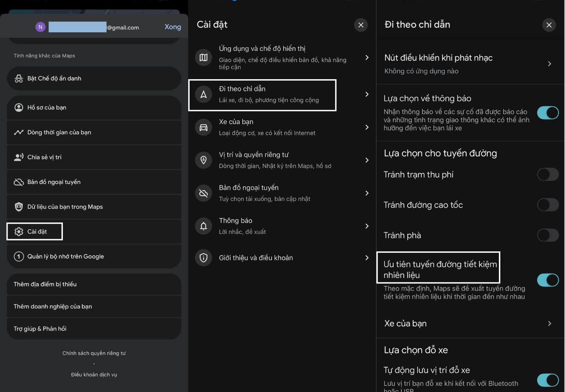Tap the Xong button
565x392 pixels.
[x=173, y=27]
